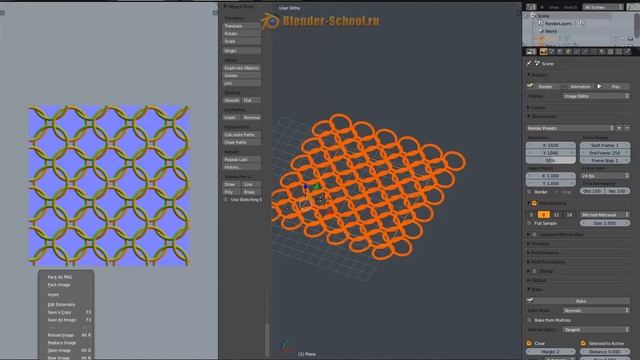Click the image editor corner splitter icon
Screen dimensions: 640x360
coord(215,13)
